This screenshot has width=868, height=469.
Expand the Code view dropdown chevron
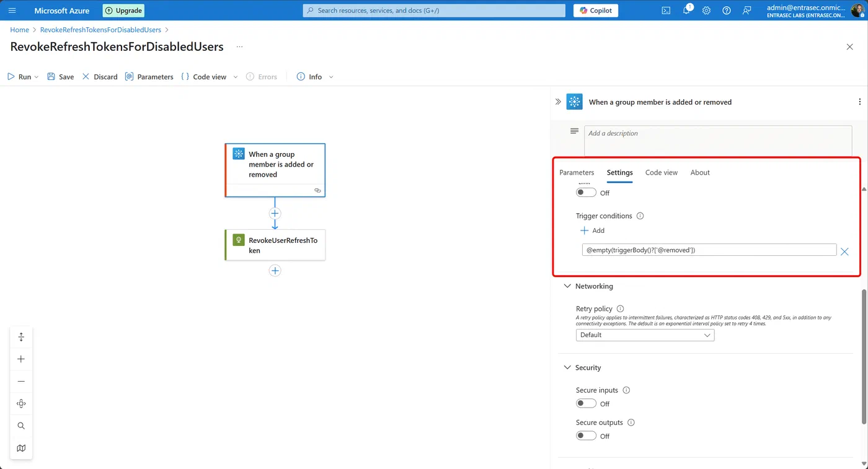(236, 77)
